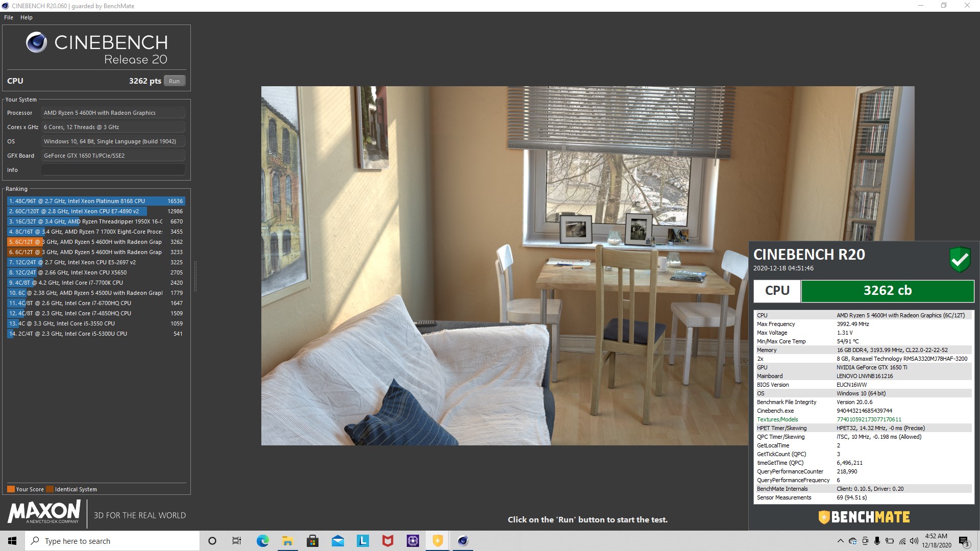This screenshot has width=980, height=551.
Task: Click the panel splitter grip beside ranking list
Action: coord(194,275)
